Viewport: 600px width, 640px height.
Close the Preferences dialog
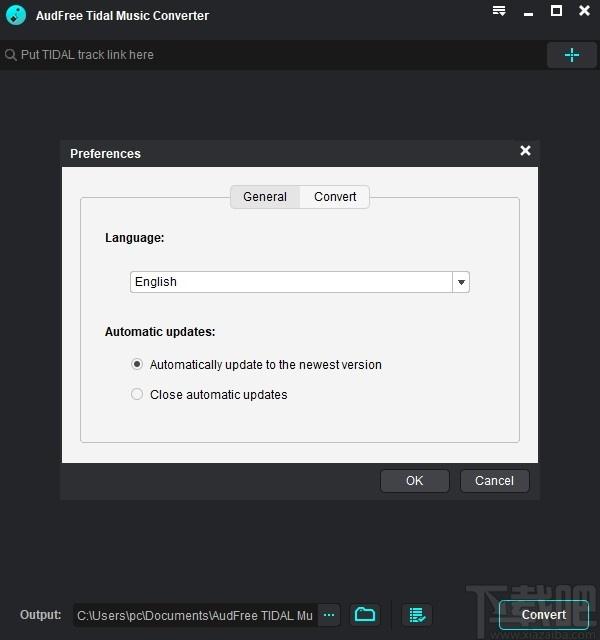[525, 151]
